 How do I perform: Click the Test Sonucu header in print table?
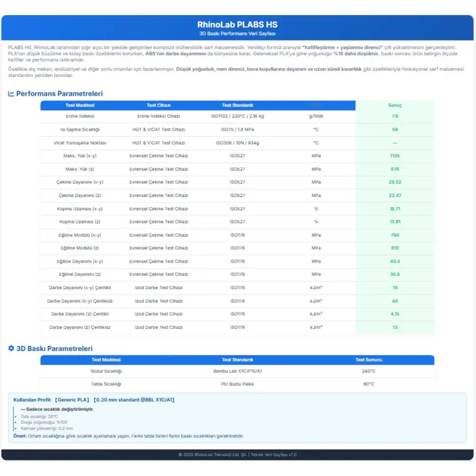368,360
